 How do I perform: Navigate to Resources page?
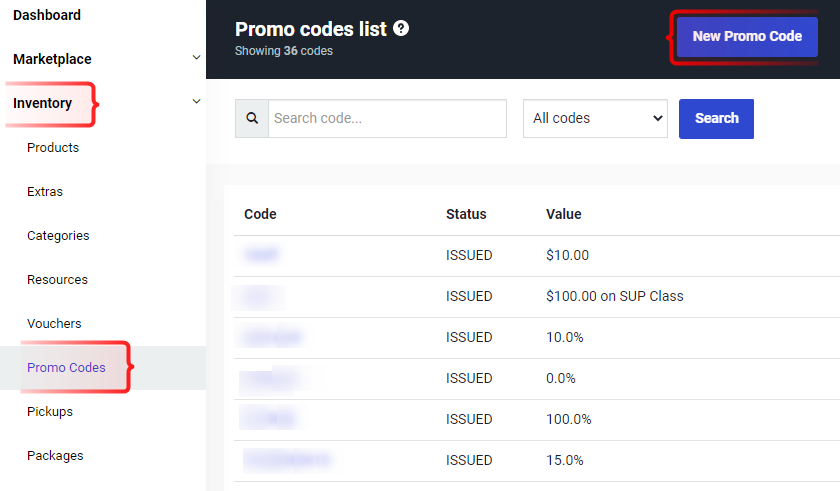tap(57, 280)
